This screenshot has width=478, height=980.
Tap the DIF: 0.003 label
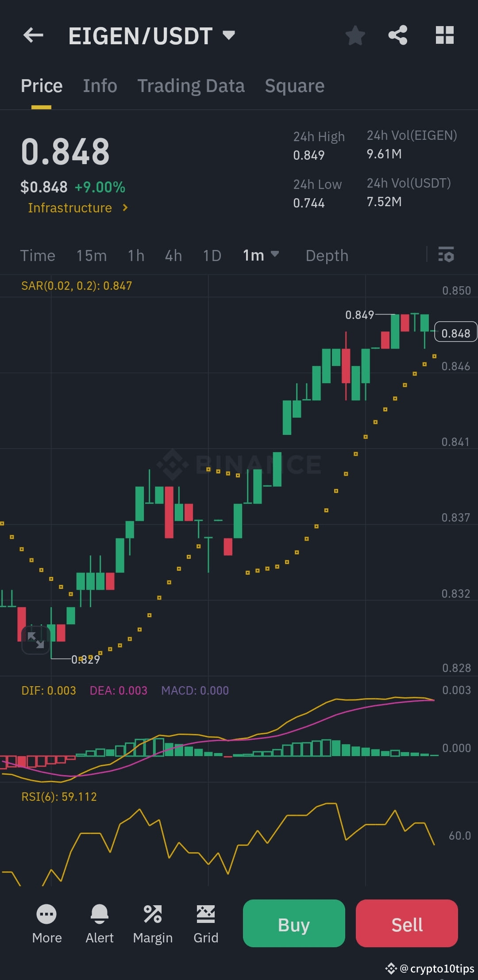[x=49, y=690]
